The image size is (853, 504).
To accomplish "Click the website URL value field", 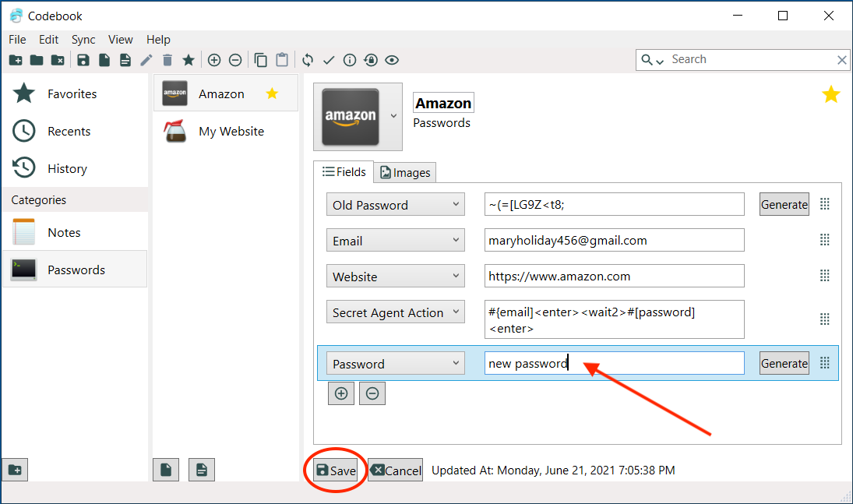I will click(614, 277).
